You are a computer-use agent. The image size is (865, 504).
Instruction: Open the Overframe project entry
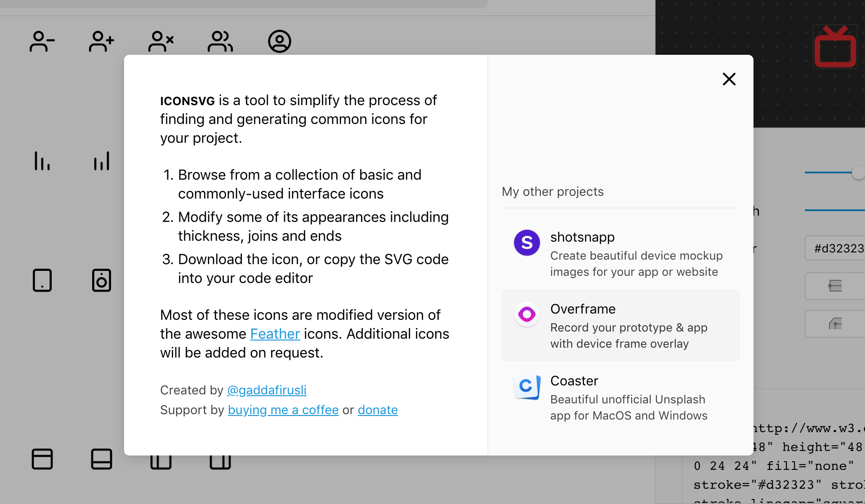coord(620,325)
